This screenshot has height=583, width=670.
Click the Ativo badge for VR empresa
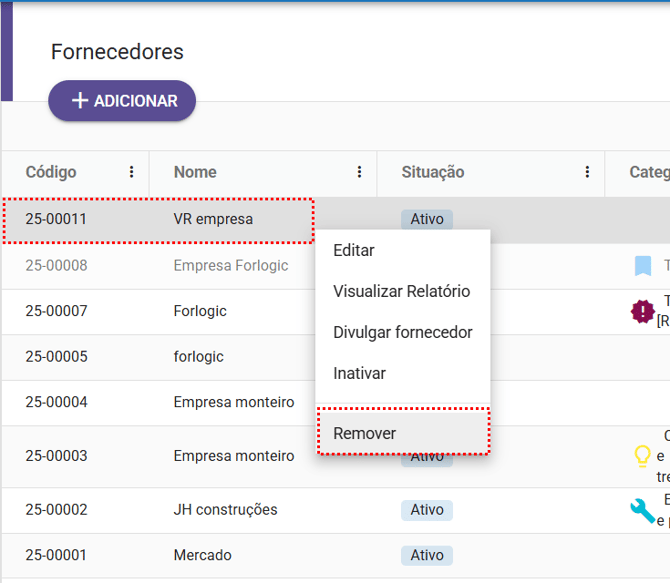coord(427,219)
